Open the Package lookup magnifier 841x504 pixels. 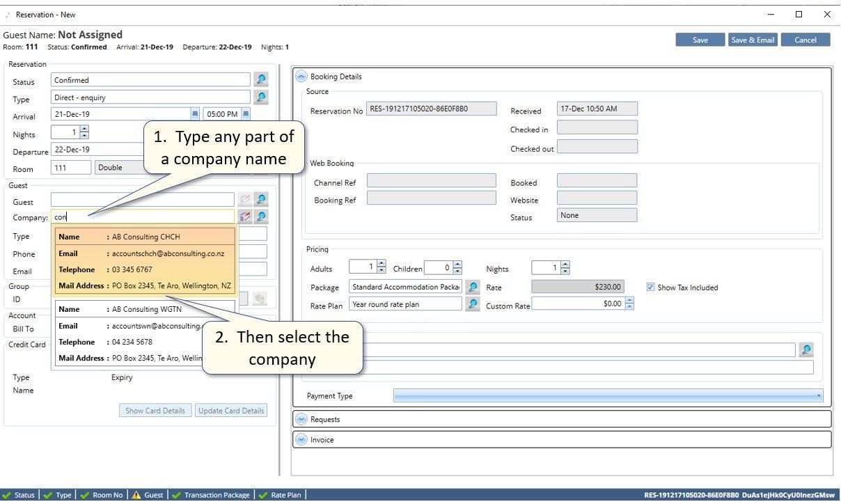473,287
